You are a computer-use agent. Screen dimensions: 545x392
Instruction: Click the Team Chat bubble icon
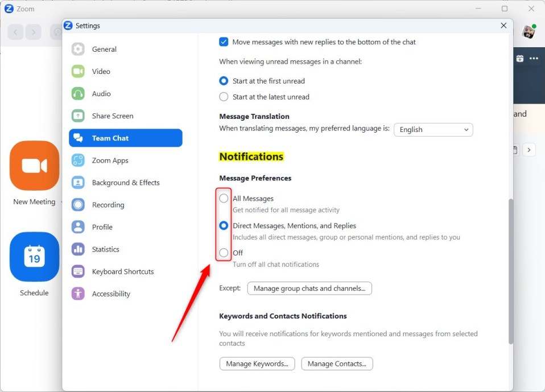tap(78, 138)
